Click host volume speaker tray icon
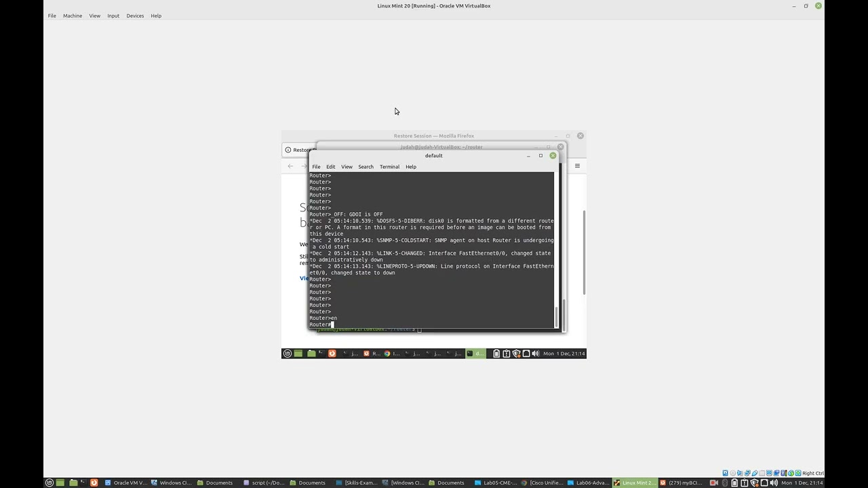Screen dimensions: 868x488 coord(774,483)
